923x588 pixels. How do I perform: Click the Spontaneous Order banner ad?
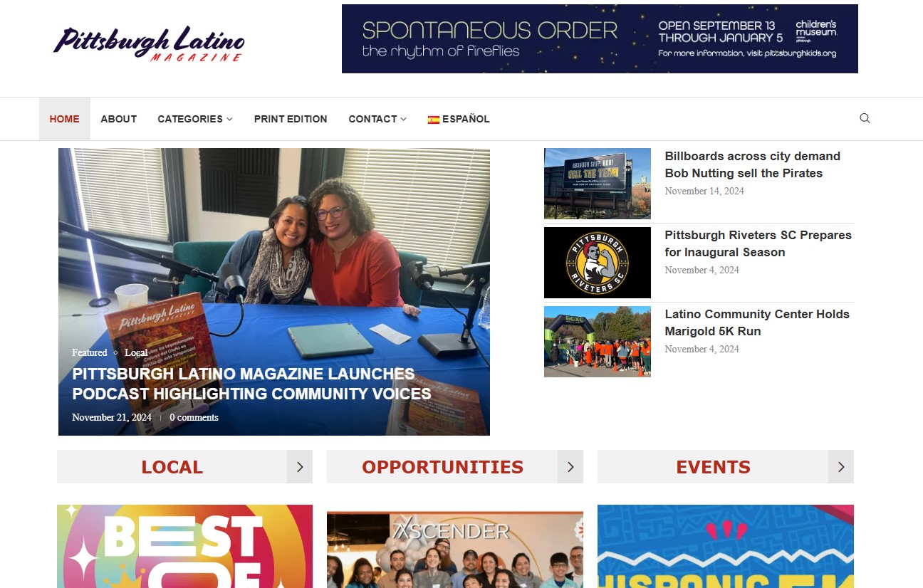click(x=600, y=38)
